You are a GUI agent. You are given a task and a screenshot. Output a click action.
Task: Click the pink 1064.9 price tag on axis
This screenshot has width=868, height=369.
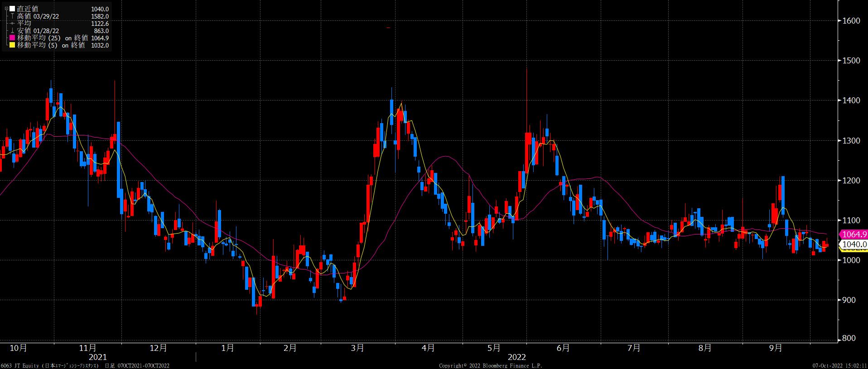click(854, 234)
